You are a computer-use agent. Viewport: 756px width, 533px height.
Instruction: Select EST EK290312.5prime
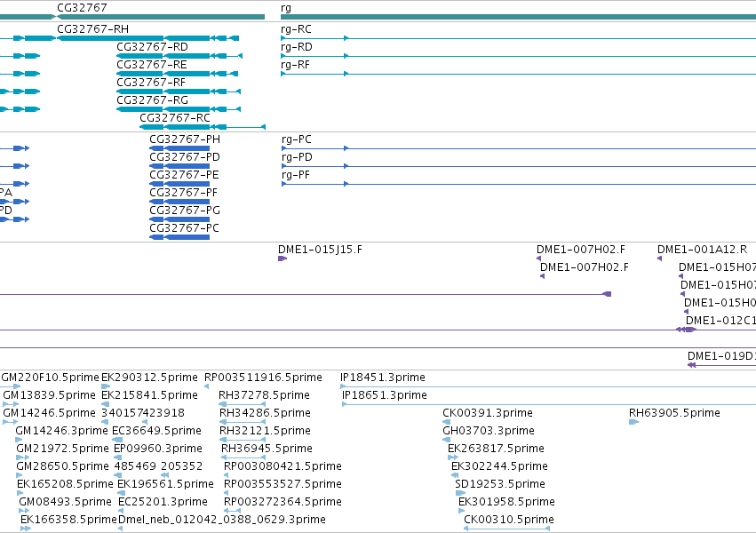click(149, 378)
